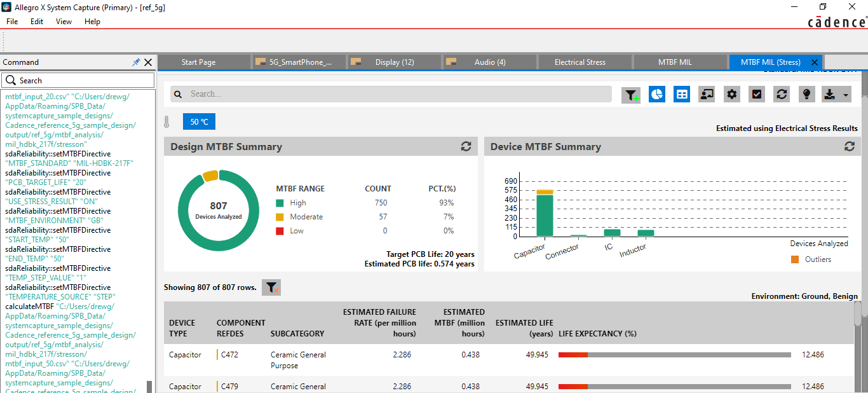Click the yellow Moderate range swatch
This screenshot has width=868, height=393.
coord(280,217)
